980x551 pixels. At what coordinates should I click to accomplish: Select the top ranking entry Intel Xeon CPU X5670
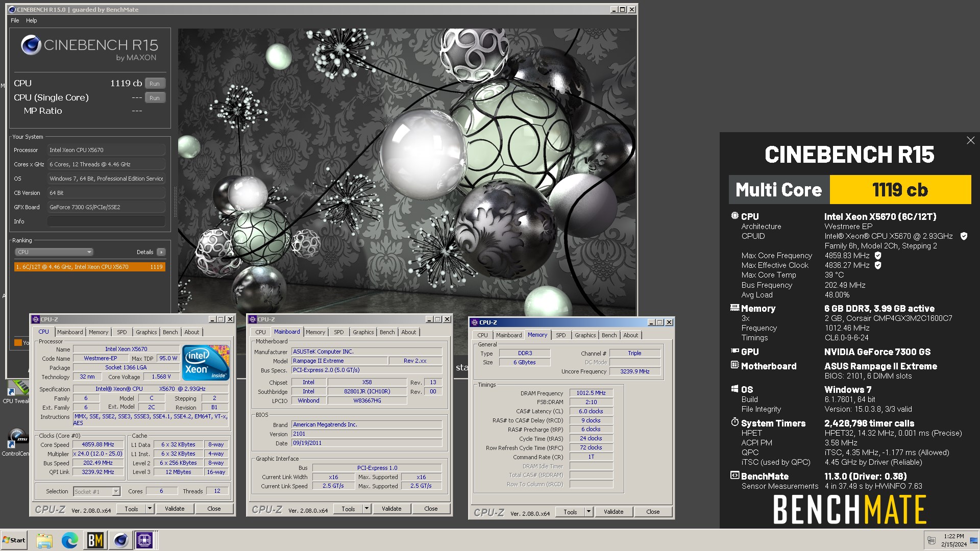coord(90,267)
